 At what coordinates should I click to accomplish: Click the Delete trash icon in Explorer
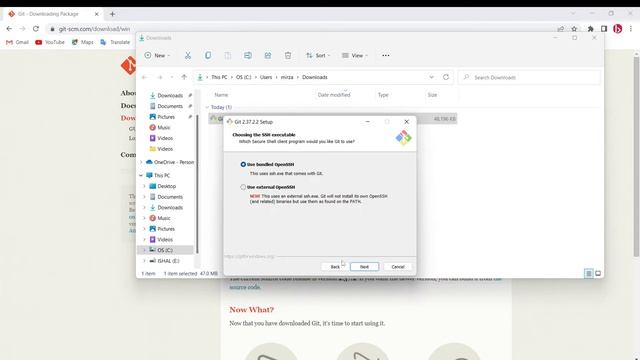288,56
